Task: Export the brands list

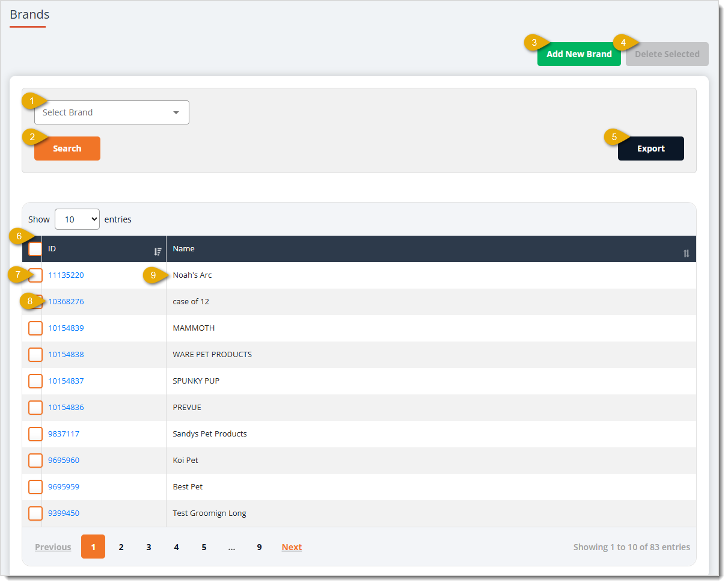Action: (x=651, y=149)
